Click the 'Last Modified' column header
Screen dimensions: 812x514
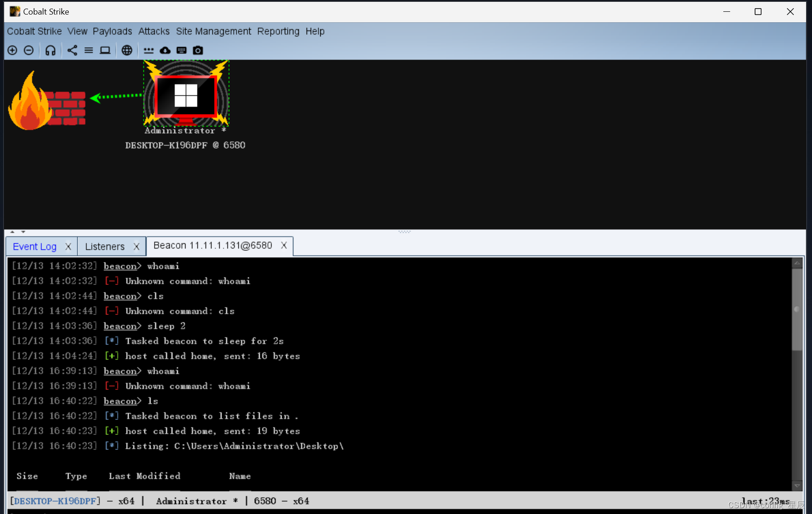click(145, 476)
